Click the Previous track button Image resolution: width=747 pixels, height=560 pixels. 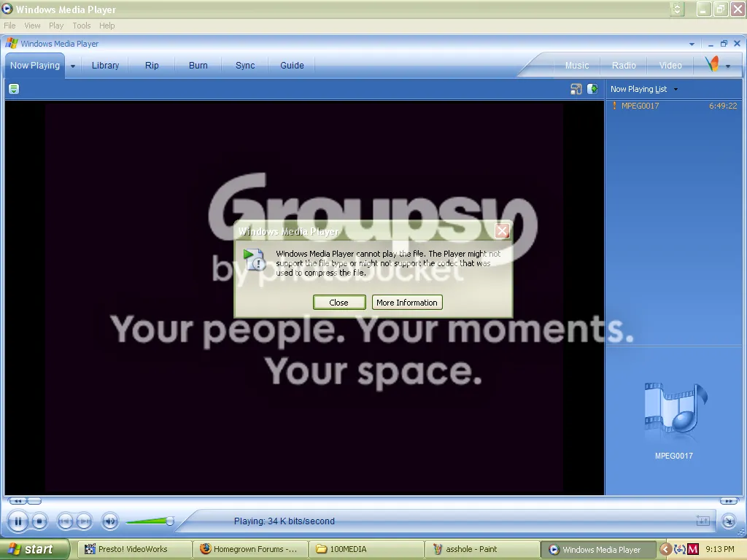click(x=65, y=521)
